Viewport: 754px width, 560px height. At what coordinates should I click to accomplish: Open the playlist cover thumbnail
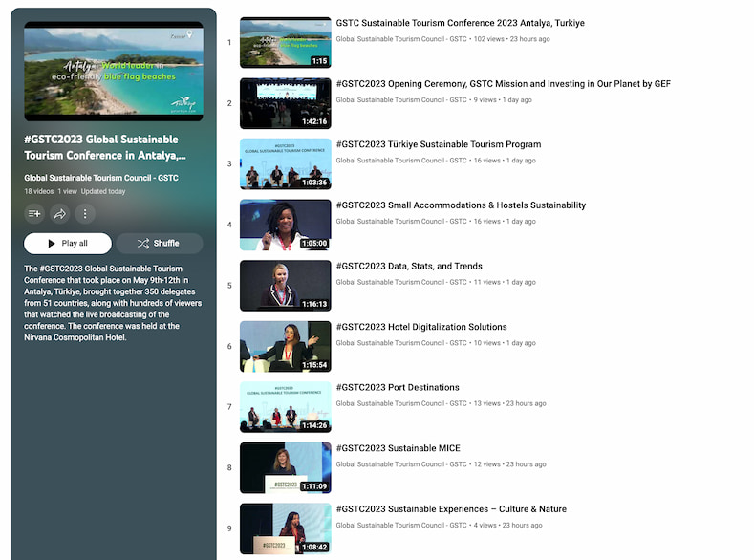tap(114, 71)
